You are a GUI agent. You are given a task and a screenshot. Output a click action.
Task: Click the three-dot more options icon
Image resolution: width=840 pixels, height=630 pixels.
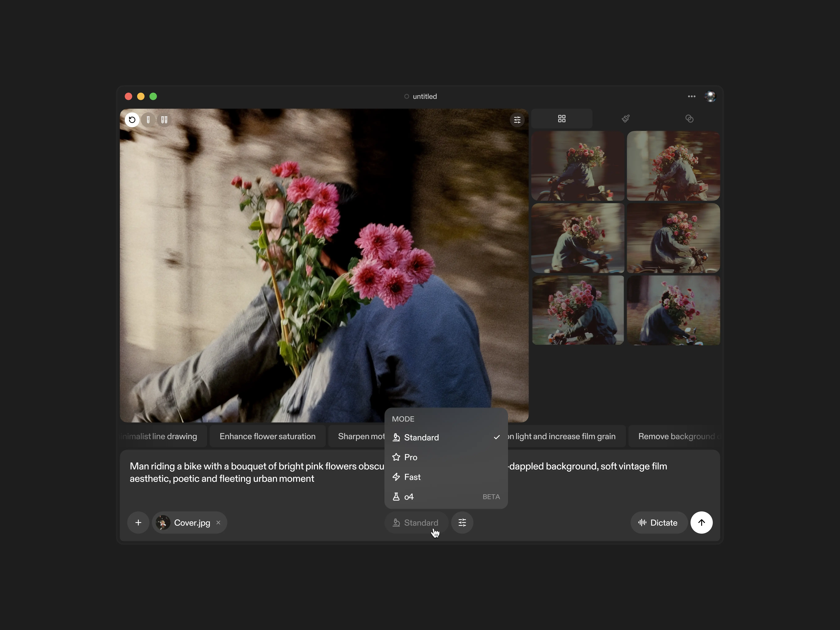(x=691, y=97)
